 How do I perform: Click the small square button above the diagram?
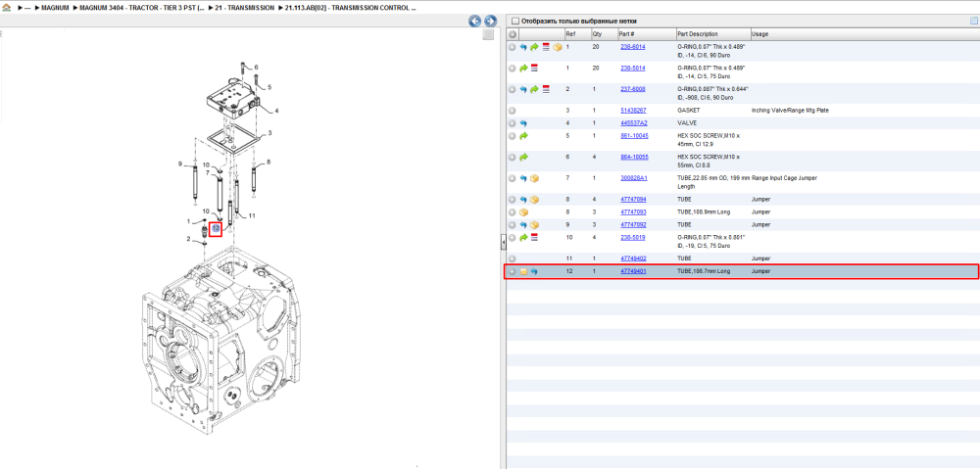[489, 35]
